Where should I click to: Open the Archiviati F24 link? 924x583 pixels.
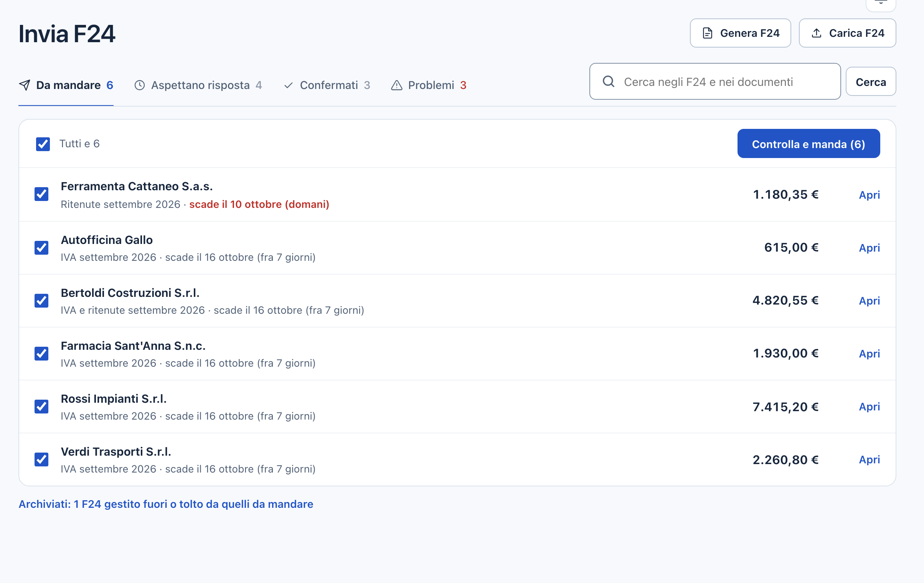166,504
